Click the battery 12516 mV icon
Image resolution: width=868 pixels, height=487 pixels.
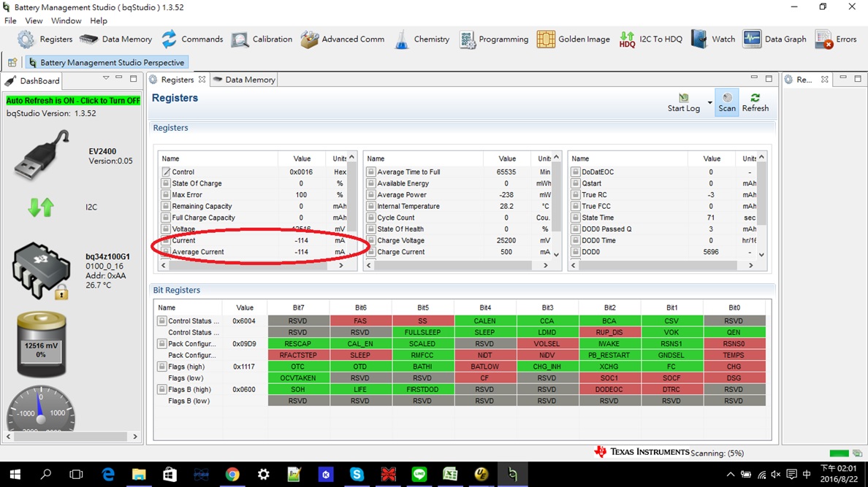41,344
